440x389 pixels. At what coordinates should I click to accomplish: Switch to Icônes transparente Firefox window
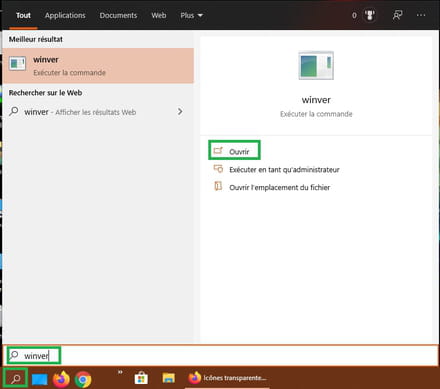pyautogui.click(x=227, y=378)
